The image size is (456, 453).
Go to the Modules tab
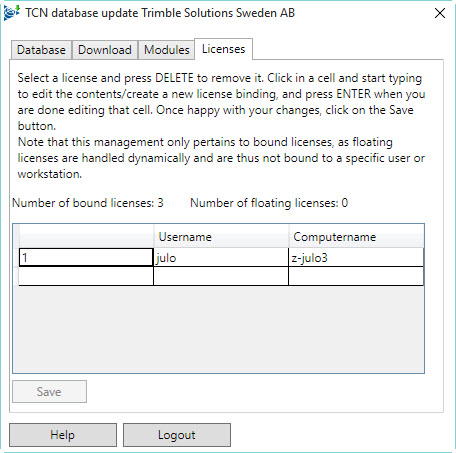pyautogui.click(x=166, y=50)
